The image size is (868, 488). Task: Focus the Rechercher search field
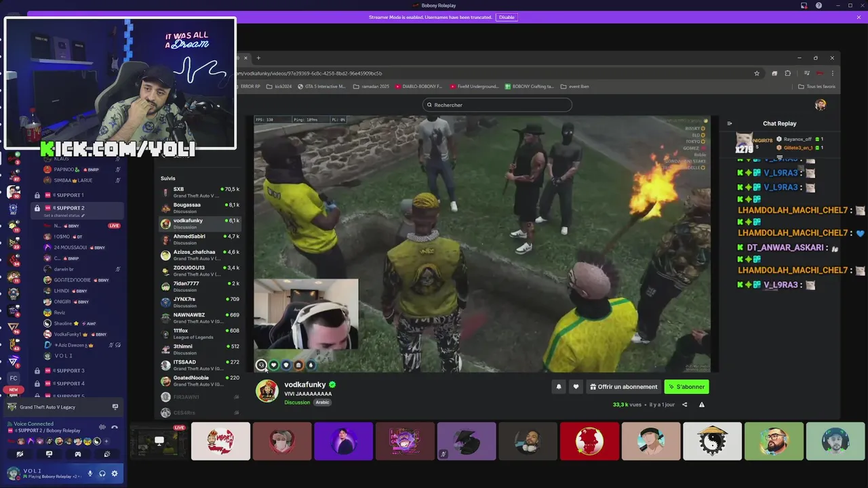tap(497, 105)
